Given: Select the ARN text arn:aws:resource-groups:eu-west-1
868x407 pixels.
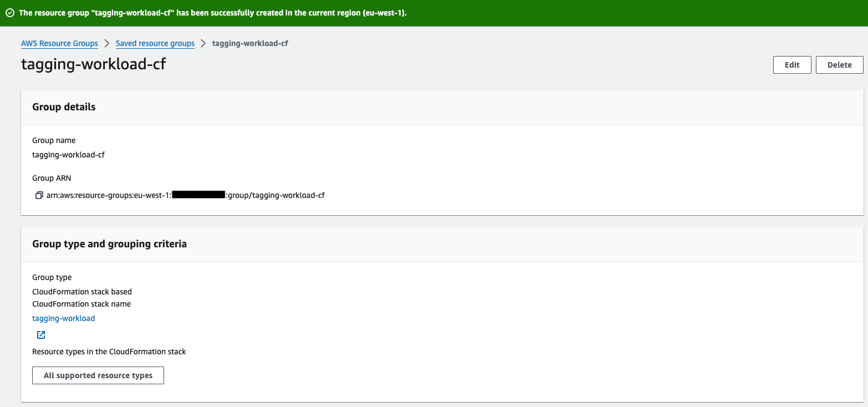Looking at the screenshot, I should [x=109, y=195].
